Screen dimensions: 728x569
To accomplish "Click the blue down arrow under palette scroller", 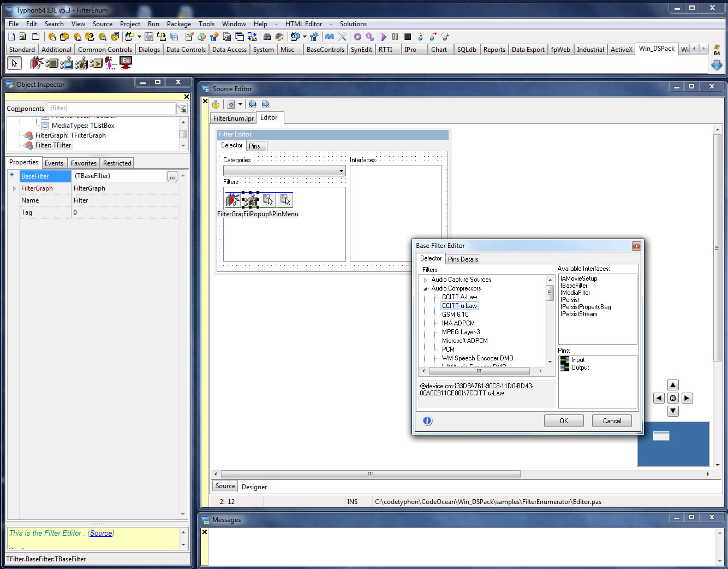I will (717, 65).
